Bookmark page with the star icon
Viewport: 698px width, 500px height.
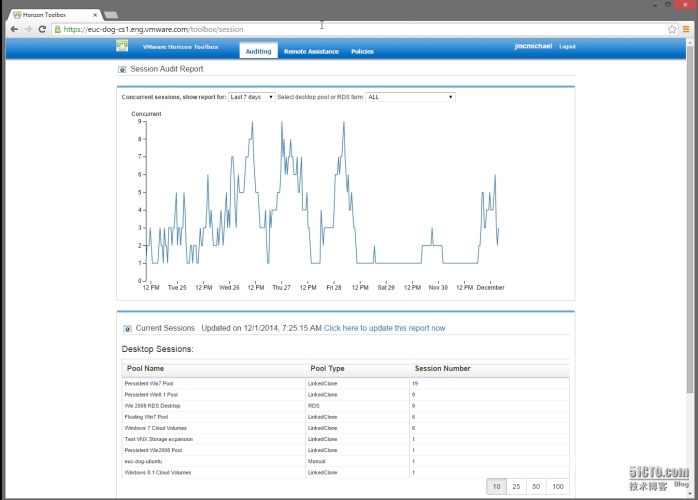coord(672,29)
